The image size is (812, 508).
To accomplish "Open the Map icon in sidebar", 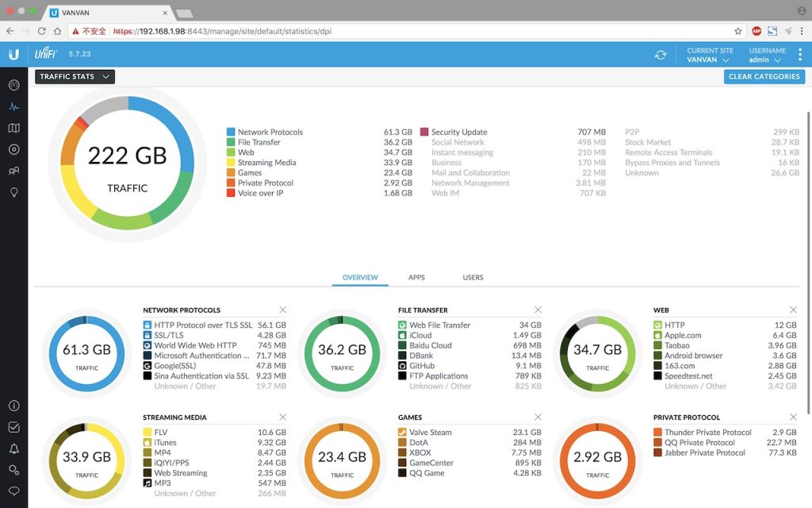I will pos(14,128).
